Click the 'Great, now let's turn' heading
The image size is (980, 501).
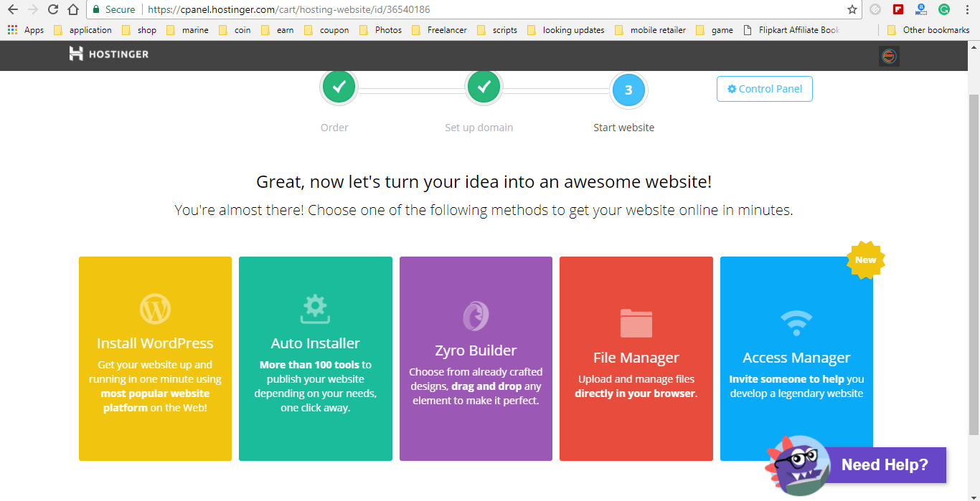pyautogui.click(x=484, y=182)
